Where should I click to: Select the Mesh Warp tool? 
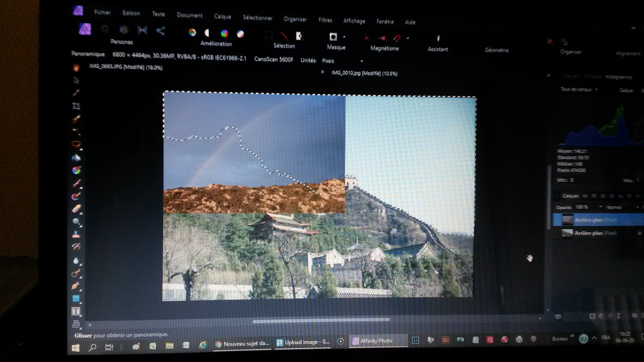pos(76,324)
